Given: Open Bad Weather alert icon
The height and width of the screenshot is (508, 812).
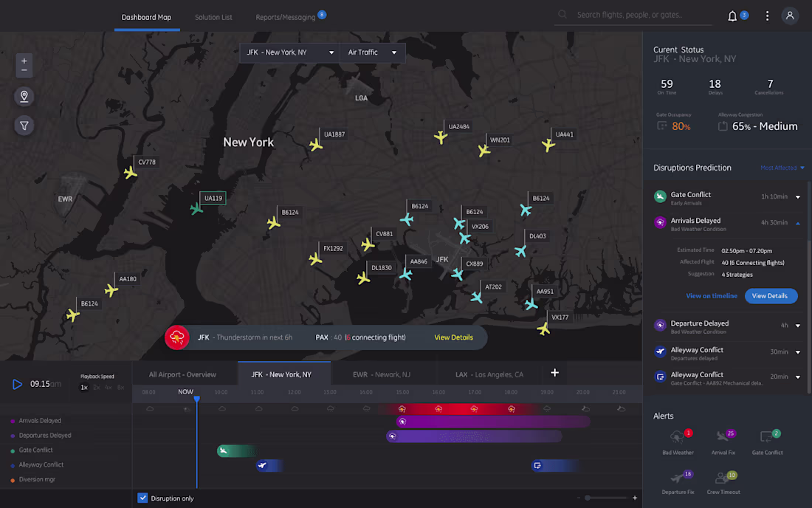Looking at the screenshot, I should [678, 438].
